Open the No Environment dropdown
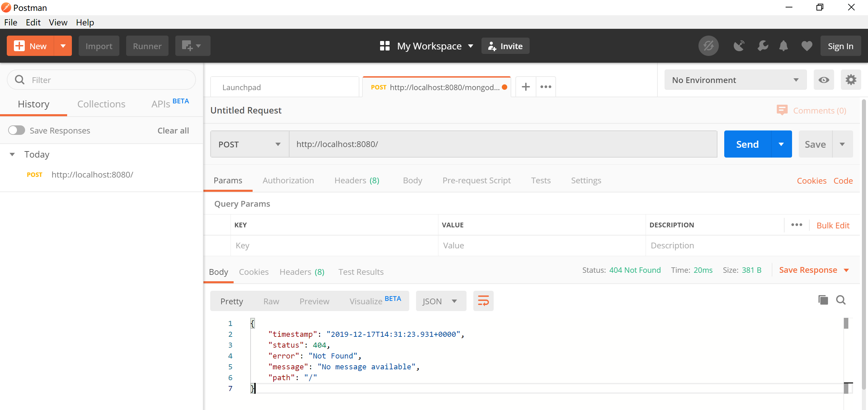This screenshot has height=410, width=868. coord(735,80)
